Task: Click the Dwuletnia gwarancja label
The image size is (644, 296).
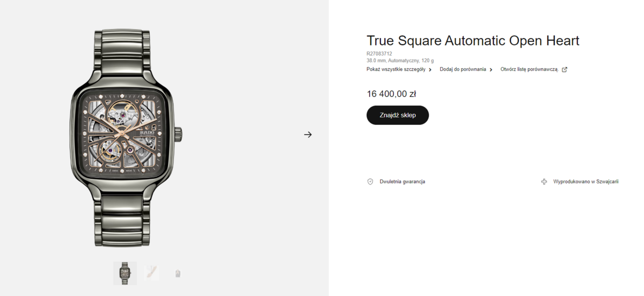Action: pyautogui.click(x=402, y=182)
